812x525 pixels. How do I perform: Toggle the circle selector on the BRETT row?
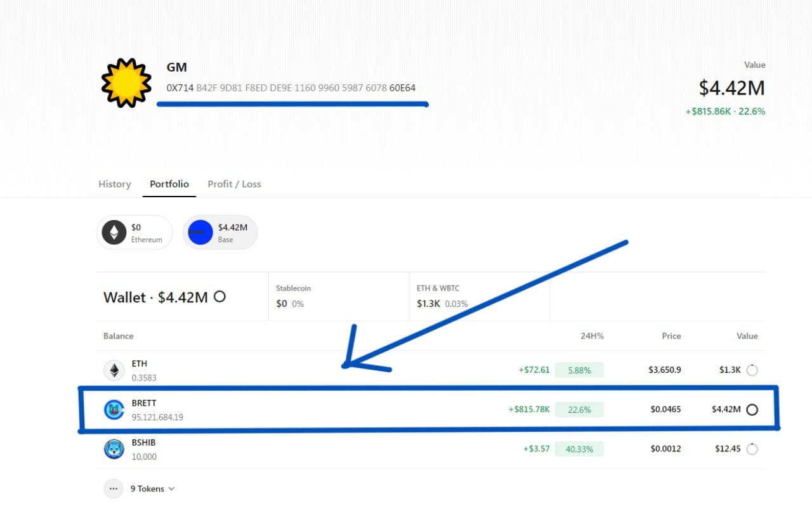click(752, 409)
